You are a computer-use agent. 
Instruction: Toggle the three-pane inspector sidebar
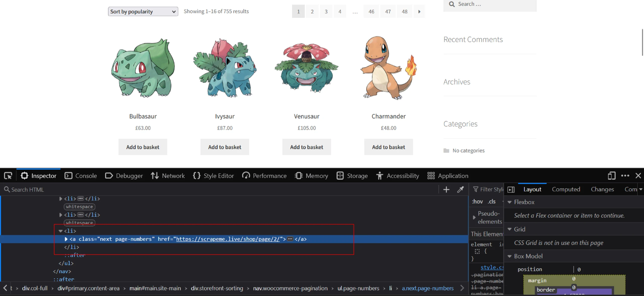click(x=511, y=189)
